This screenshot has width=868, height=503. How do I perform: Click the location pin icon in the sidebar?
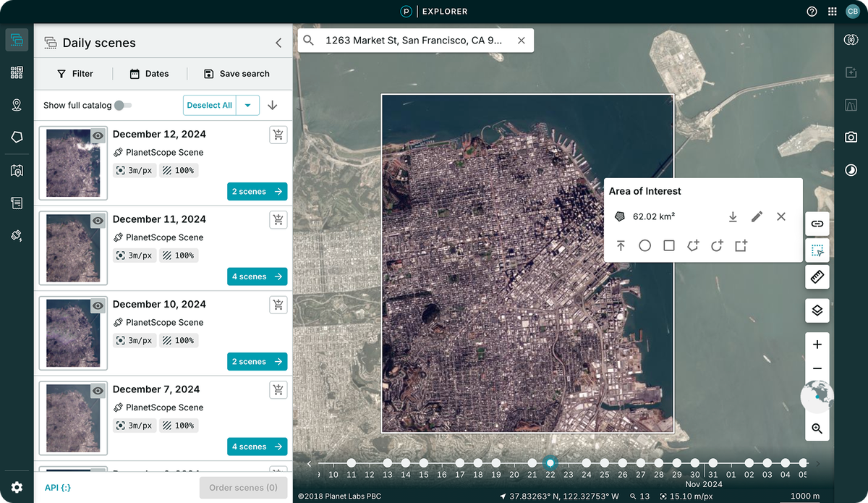tap(16, 104)
